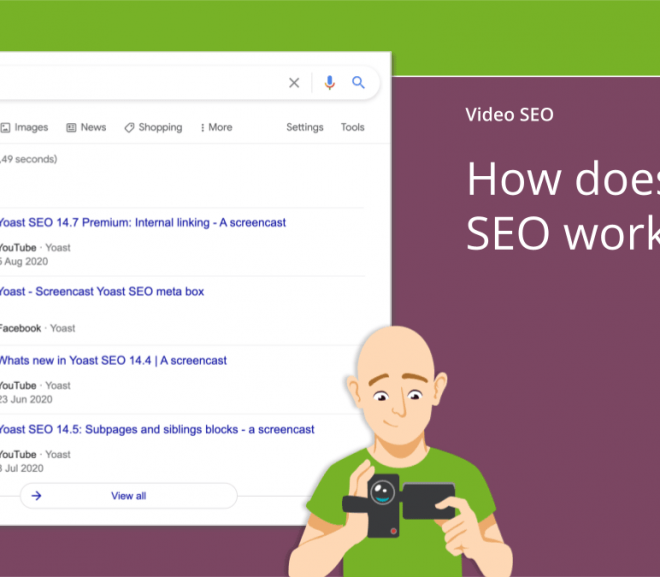Click the View all button
Image resolution: width=660 pixels, height=577 pixels.
pyautogui.click(x=129, y=496)
